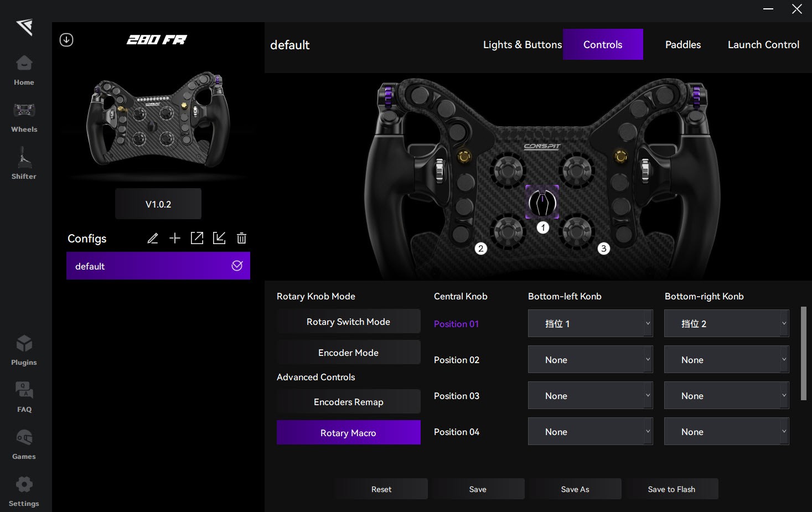
Task: Open the Home section in sidebar
Action: coord(24,70)
